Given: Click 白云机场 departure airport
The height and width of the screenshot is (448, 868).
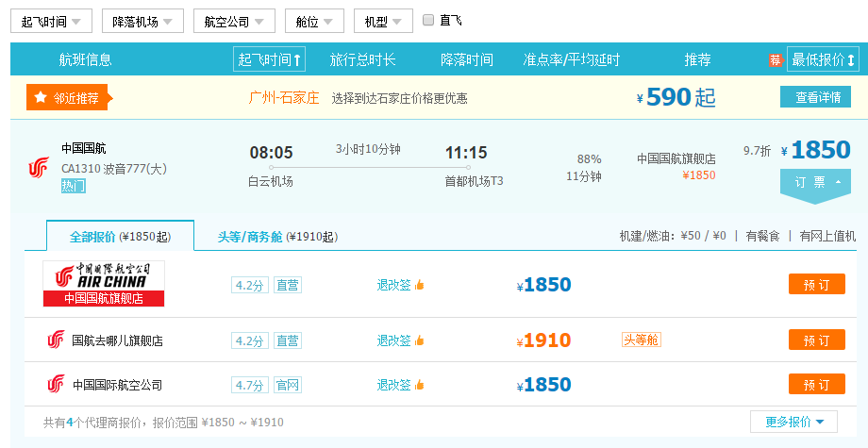Looking at the screenshot, I should pyautogui.click(x=271, y=181).
